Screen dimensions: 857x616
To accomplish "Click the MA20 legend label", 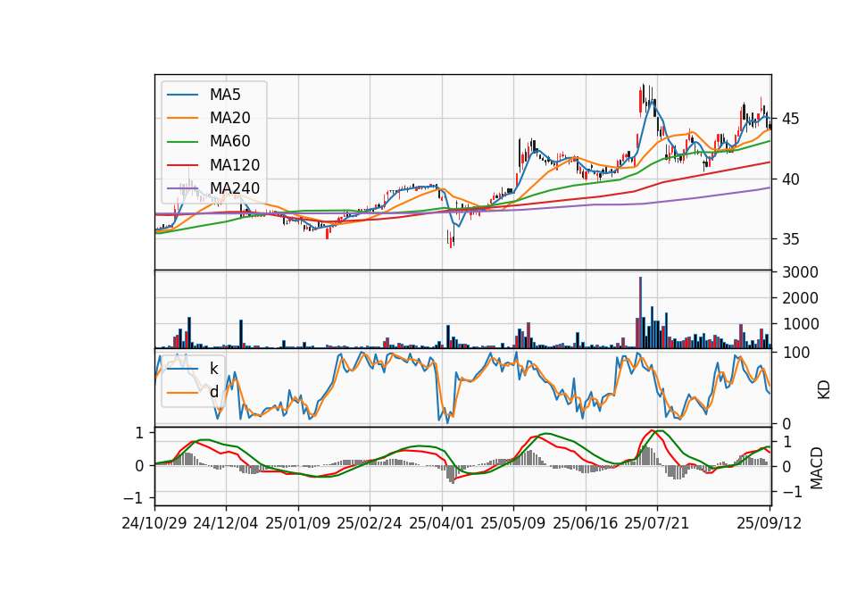I will (x=229, y=118).
